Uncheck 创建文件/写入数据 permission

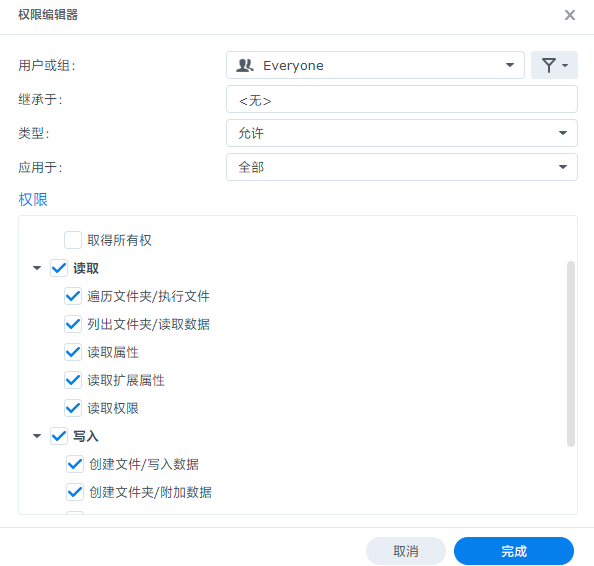point(75,464)
